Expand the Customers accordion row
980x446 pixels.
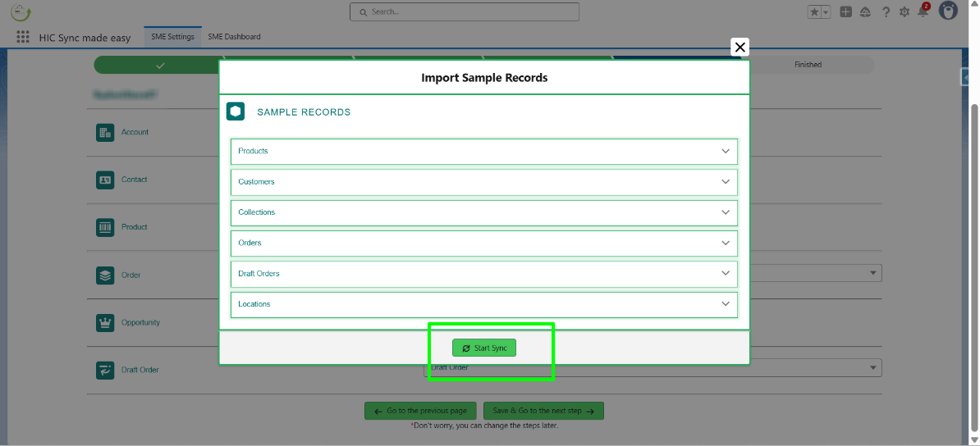(x=483, y=182)
